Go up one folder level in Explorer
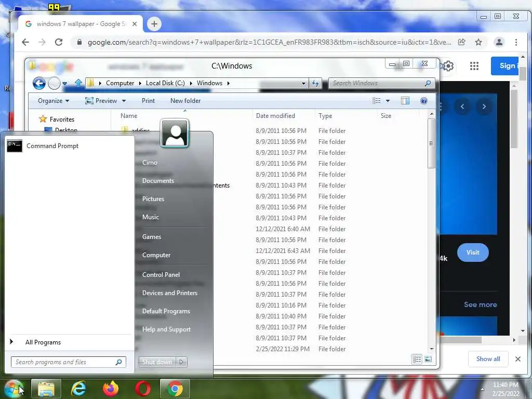 point(78,83)
